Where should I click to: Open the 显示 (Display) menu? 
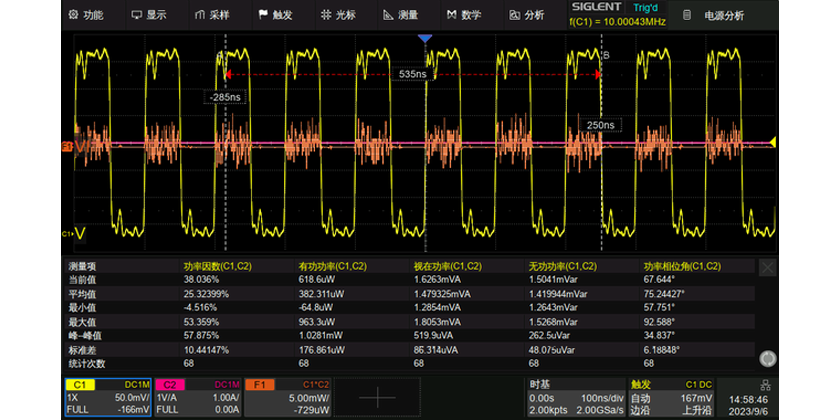148,15
